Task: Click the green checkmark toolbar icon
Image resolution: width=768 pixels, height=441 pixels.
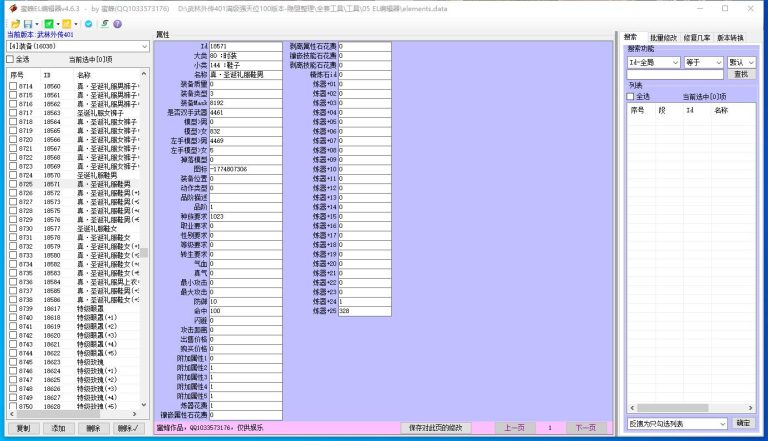Action: pyautogui.click(x=48, y=24)
